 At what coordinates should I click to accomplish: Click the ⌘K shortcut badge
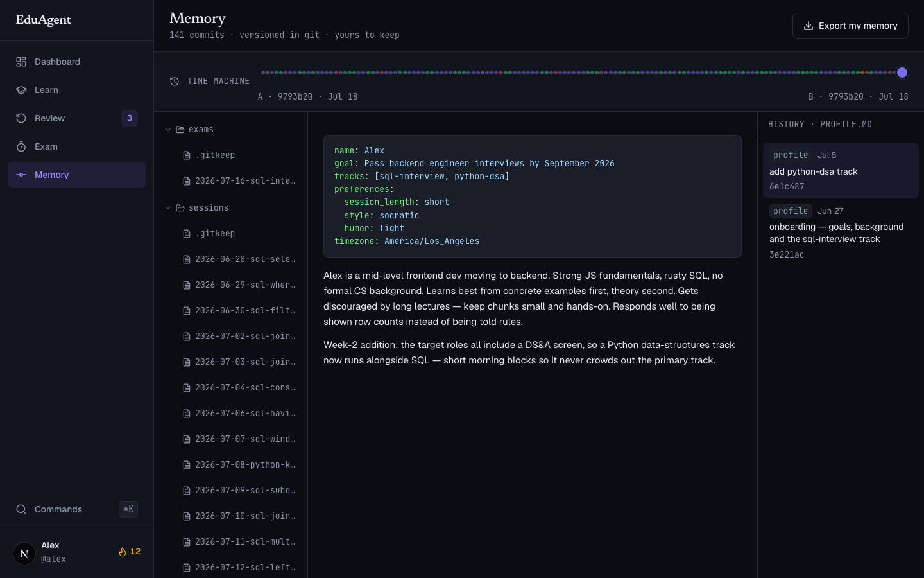(128, 509)
